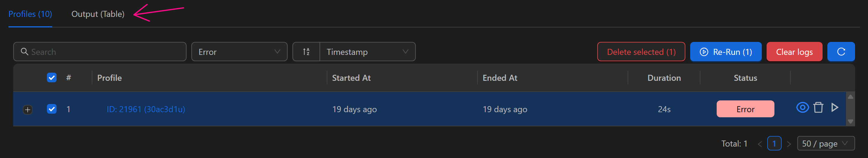Click the Clear logs button
Screen dimensions: 868x158
pos(794,52)
